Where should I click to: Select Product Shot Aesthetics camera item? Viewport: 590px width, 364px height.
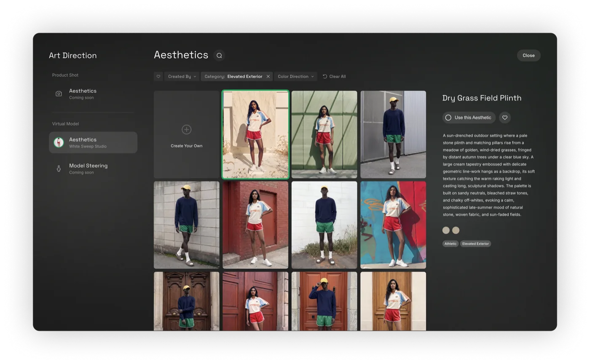tap(93, 94)
